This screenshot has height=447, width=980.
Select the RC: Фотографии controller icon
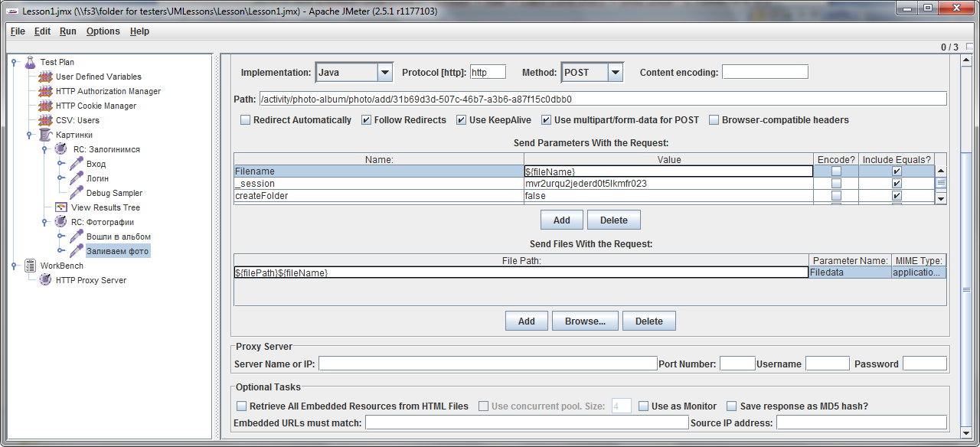point(61,222)
